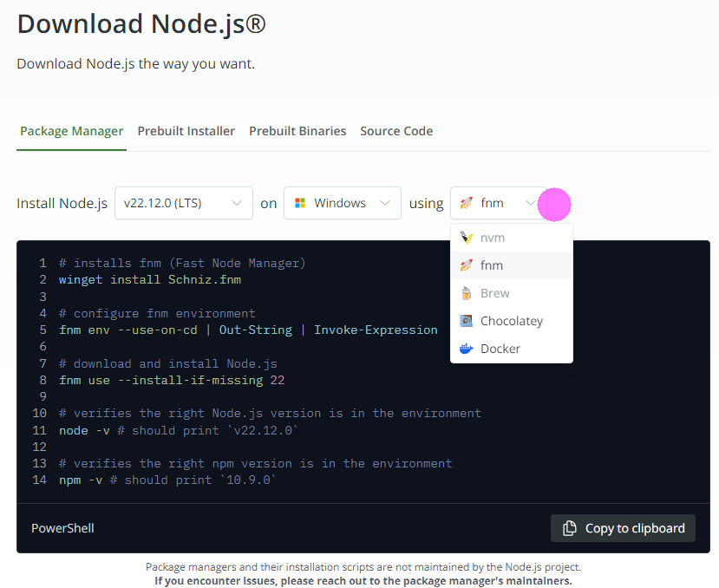Click the Brew beer mug icon
This screenshot has height=588, width=719.
[467, 293]
